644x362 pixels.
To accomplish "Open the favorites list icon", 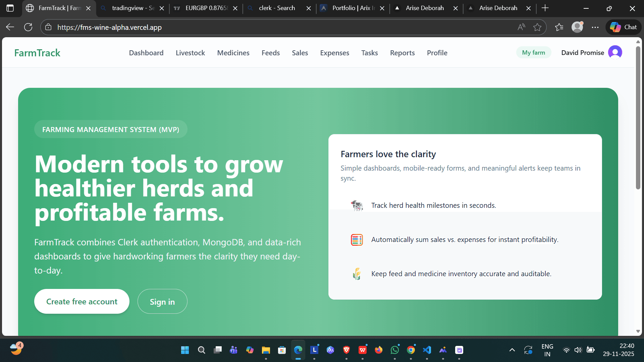I will [x=559, y=27].
